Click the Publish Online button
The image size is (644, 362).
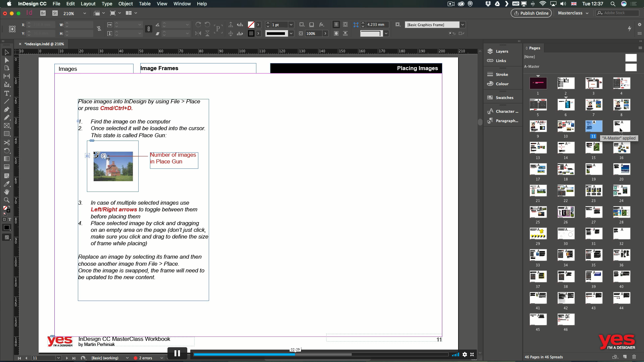[x=531, y=13]
